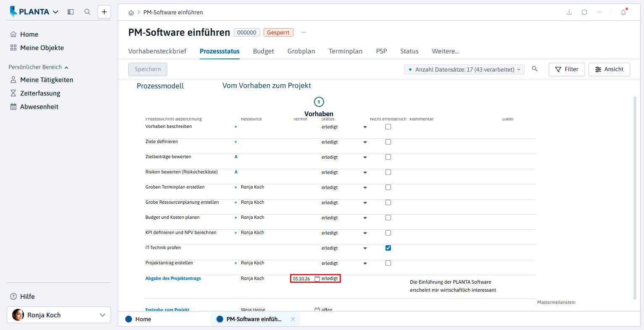
Task: Open the Abgabe des Projektantrags link
Action: [173, 278]
